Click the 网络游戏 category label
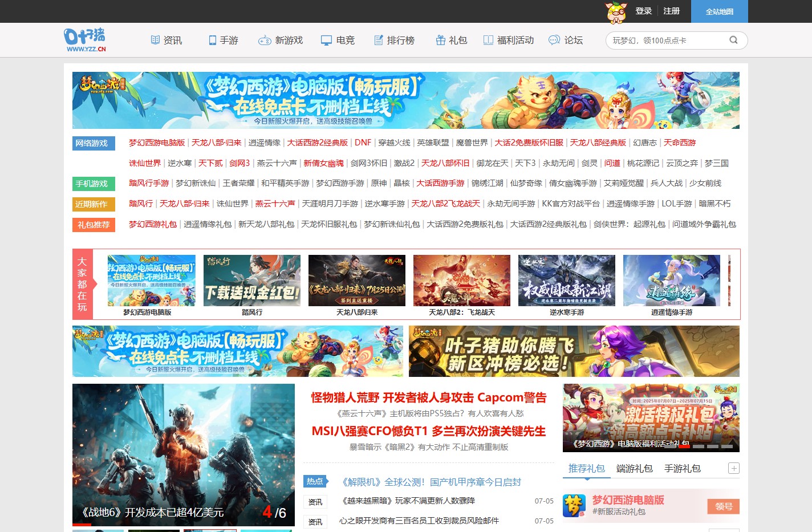This screenshot has width=812, height=532. point(94,143)
